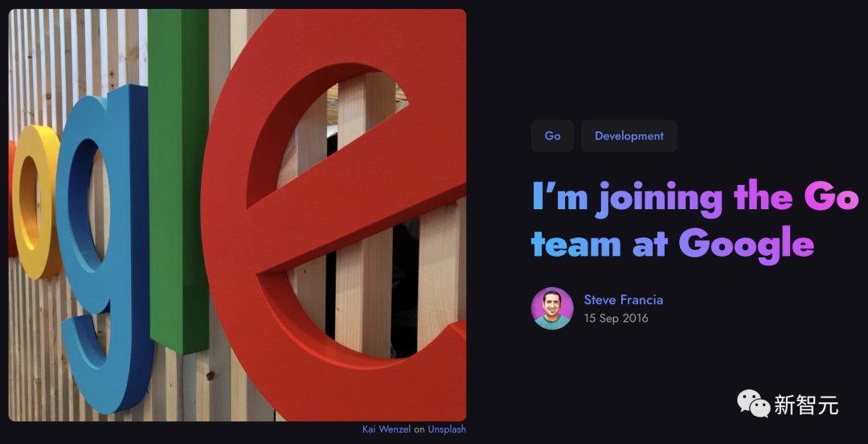
Task: Visit the Unsplash link under the photo
Action: [447, 429]
